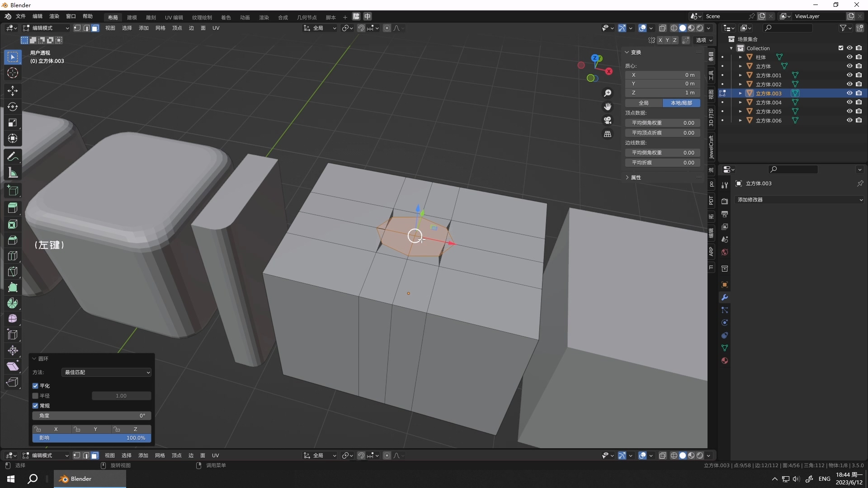Choose the Measure ruler tool

(x=13, y=173)
